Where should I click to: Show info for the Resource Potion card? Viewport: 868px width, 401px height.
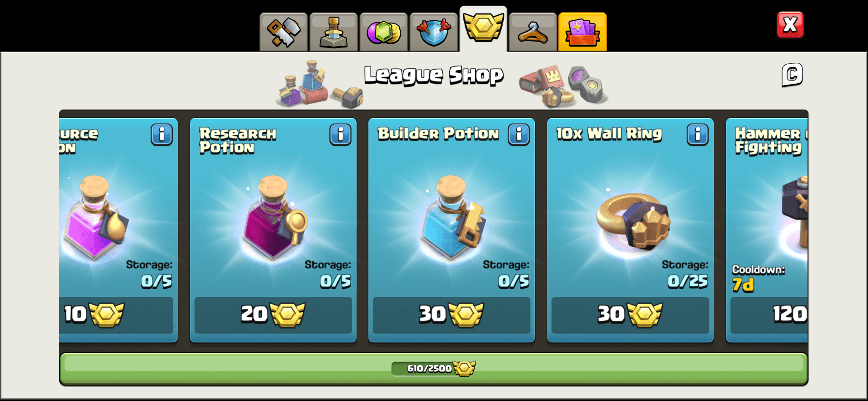(162, 134)
